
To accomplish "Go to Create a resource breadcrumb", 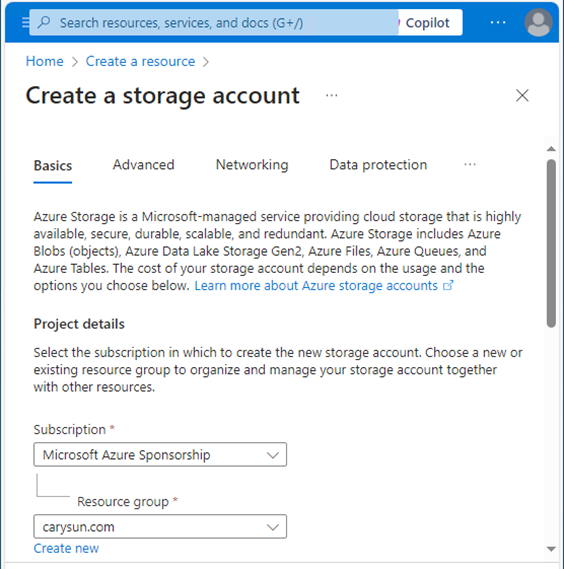I will coord(140,61).
